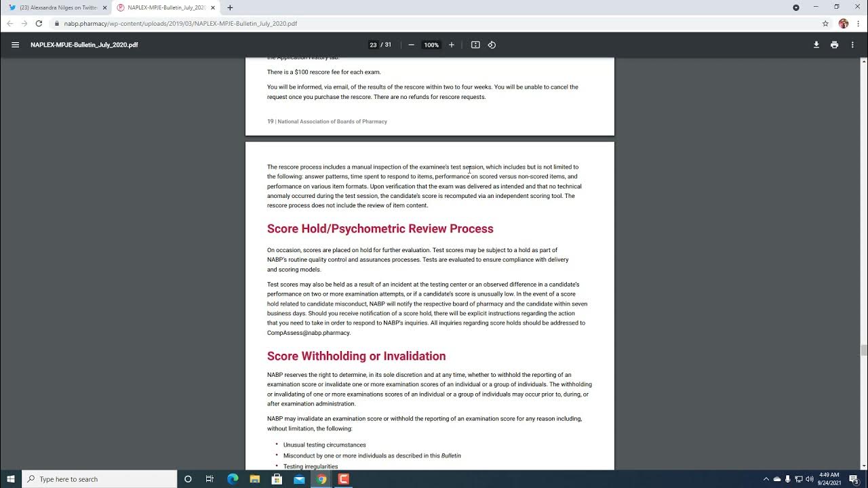Click the CompAssess@nabp.pharmacy email address
This screenshot has width=868, height=488.
tap(309, 333)
